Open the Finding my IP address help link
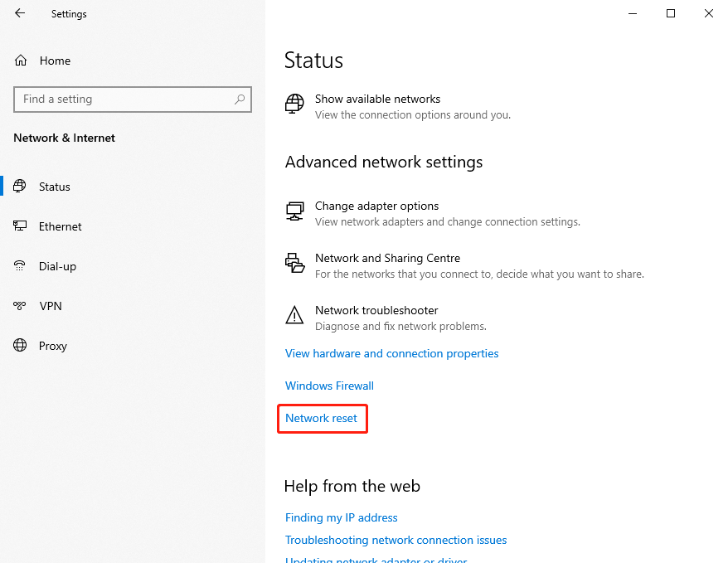Image resolution: width=728 pixels, height=563 pixels. pyautogui.click(x=341, y=517)
